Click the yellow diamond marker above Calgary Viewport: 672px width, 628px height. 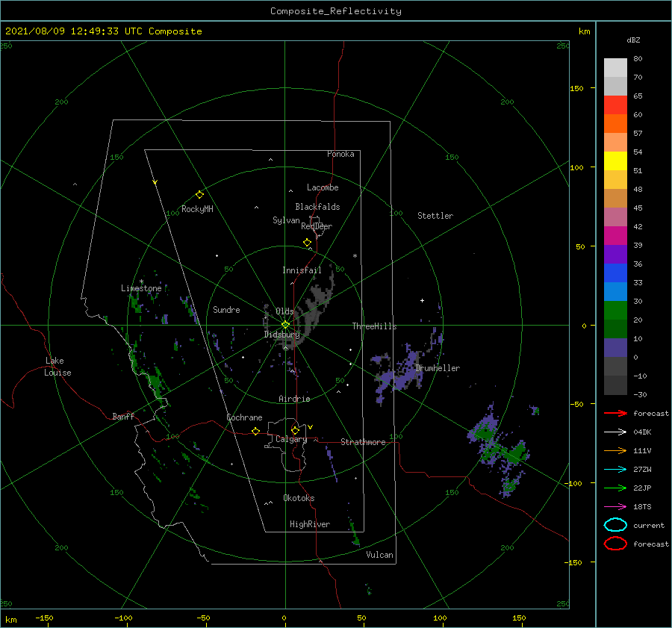click(295, 430)
